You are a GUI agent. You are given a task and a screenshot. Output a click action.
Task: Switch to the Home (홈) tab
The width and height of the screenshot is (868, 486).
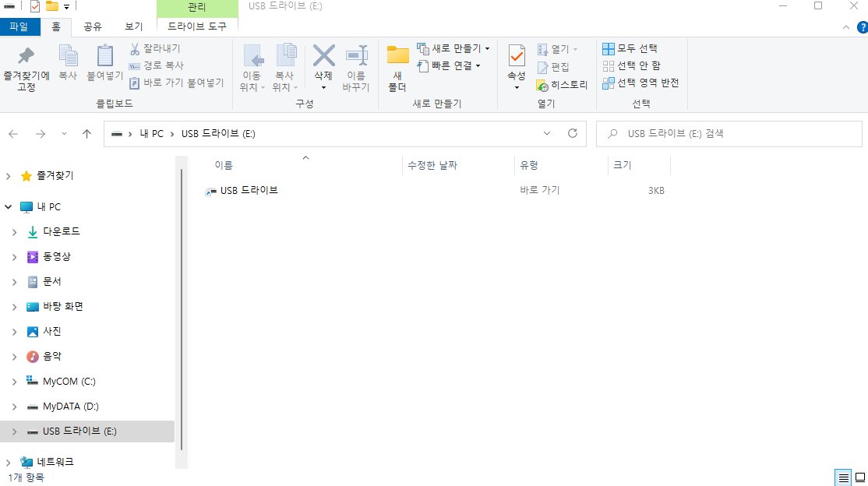(x=56, y=26)
